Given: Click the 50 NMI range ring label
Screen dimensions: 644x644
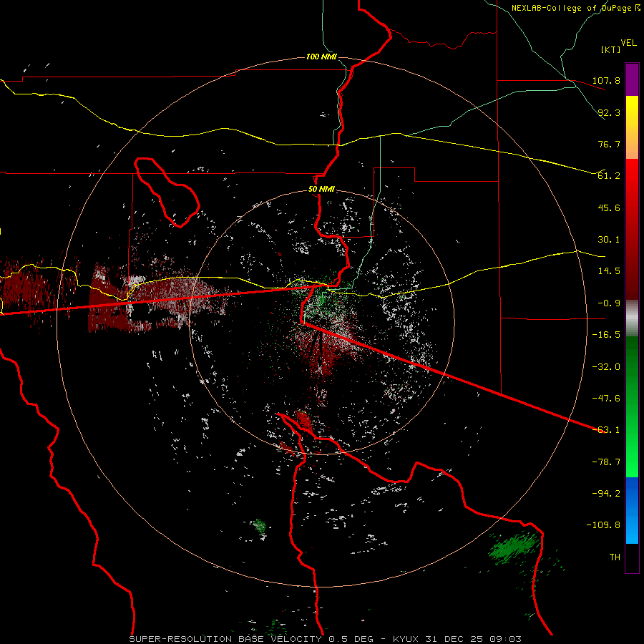Looking at the screenshot, I should point(321,189).
